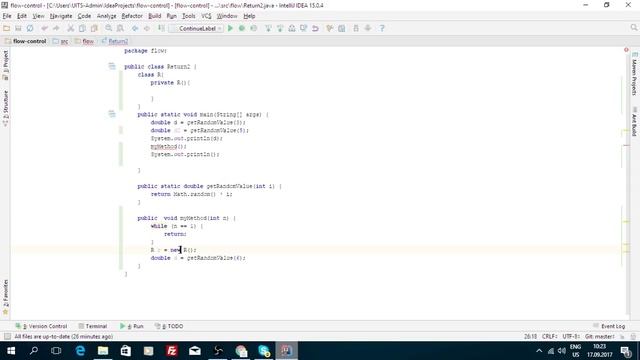Click the Find magnifier toolbar icon
The width and height of the screenshot is (640, 360).
[109, 28]
